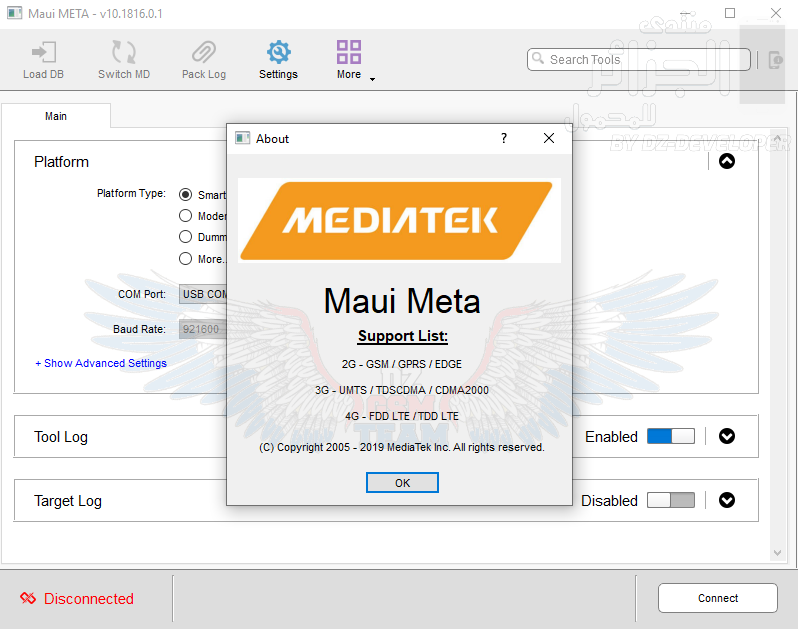Screen dimensions: 798x629
Task: Close the About dialog with X
Action: click(x=549, y=138)
